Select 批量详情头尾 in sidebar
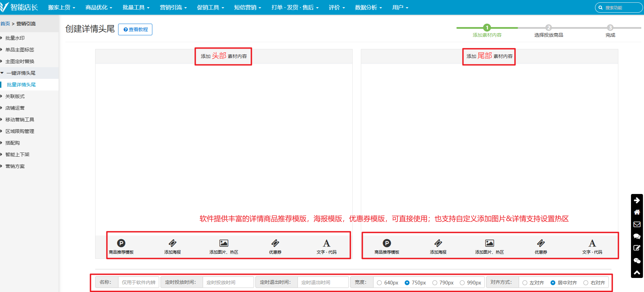The image size is (644, 292). (21, 85)
